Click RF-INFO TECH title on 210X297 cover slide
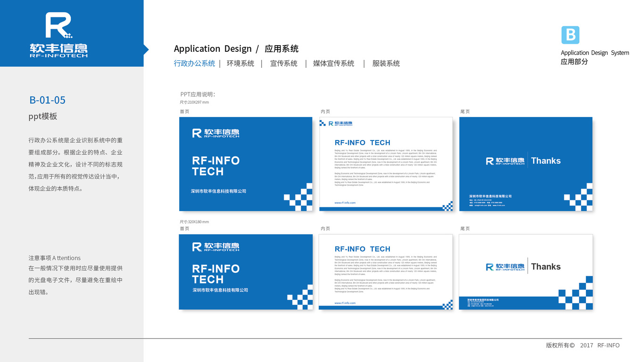The width and height of the screenshot is (644, 362). [216, 166]
